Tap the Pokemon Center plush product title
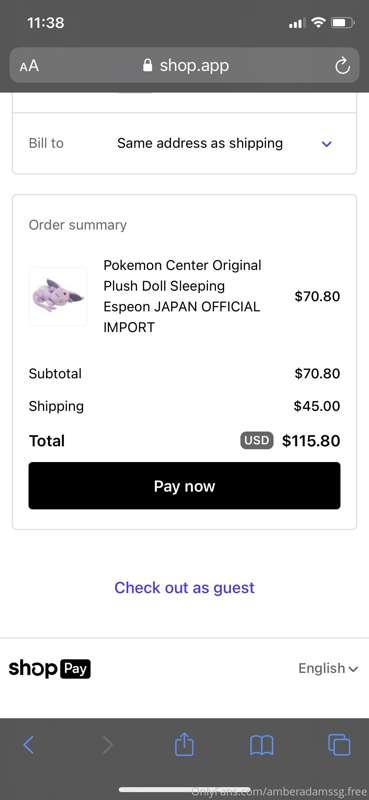 click(x=182, y=296)
